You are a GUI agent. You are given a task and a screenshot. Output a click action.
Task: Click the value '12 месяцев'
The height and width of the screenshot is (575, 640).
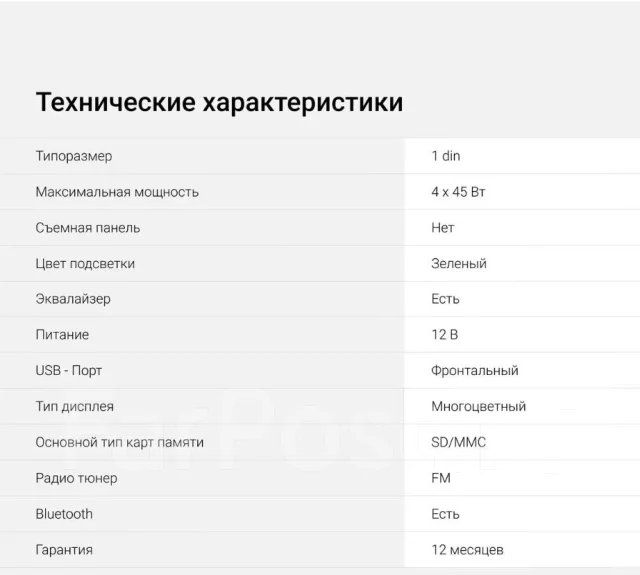point(467,550)
